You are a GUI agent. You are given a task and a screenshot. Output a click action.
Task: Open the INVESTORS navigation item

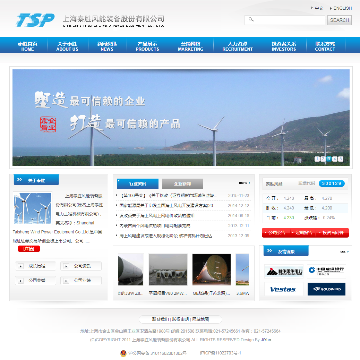pos(284,46)
